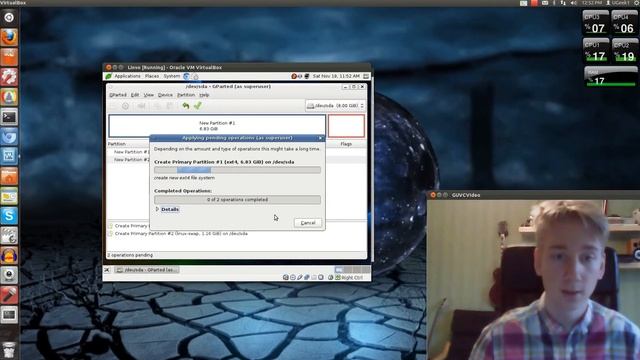Screen dimensions: 640x360
Task: Click the CPU4 monitor widget
Action: click(625, 23)
